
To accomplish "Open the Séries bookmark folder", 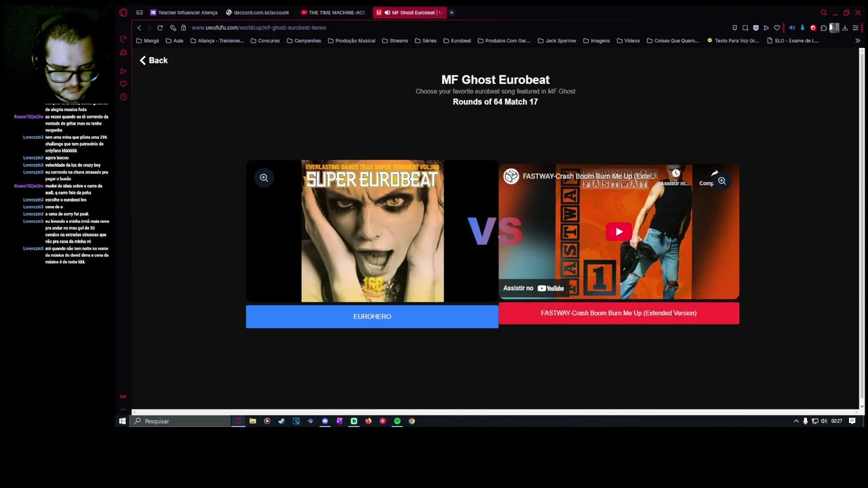I will pos(425,41).
